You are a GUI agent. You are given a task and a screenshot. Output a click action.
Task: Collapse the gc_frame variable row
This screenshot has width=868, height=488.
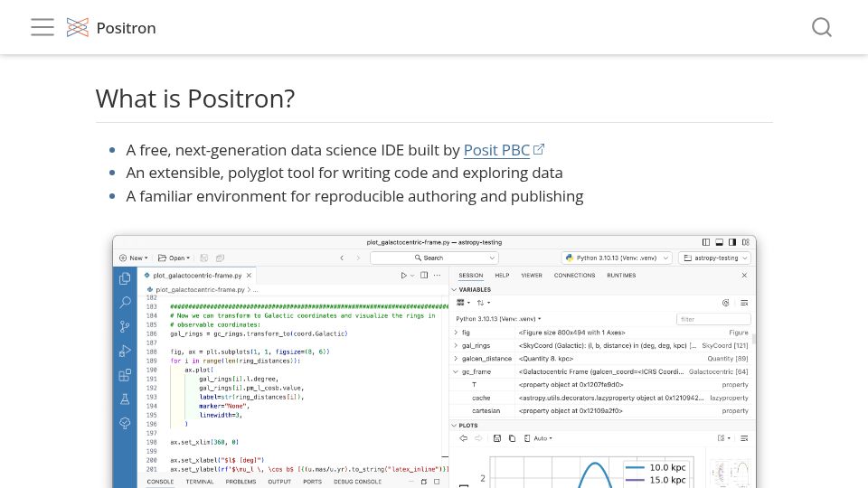pos(456,371)
